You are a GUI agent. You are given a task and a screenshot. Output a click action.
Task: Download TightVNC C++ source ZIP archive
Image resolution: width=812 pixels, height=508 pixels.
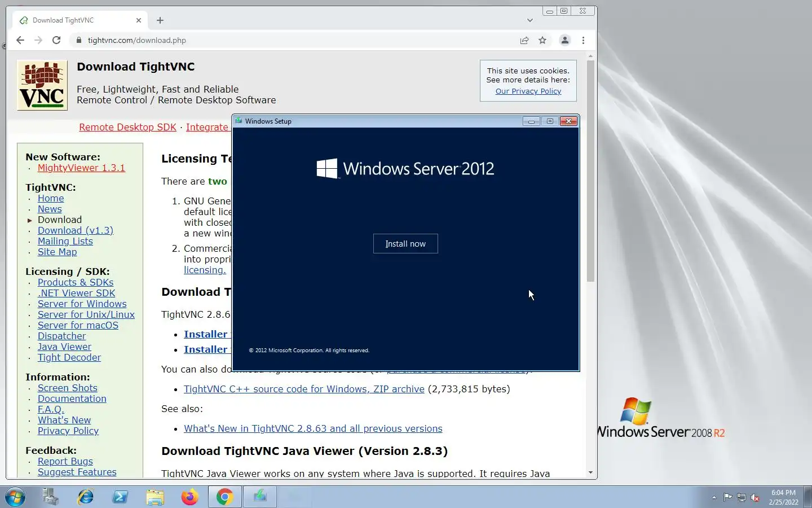pos(304,389)
